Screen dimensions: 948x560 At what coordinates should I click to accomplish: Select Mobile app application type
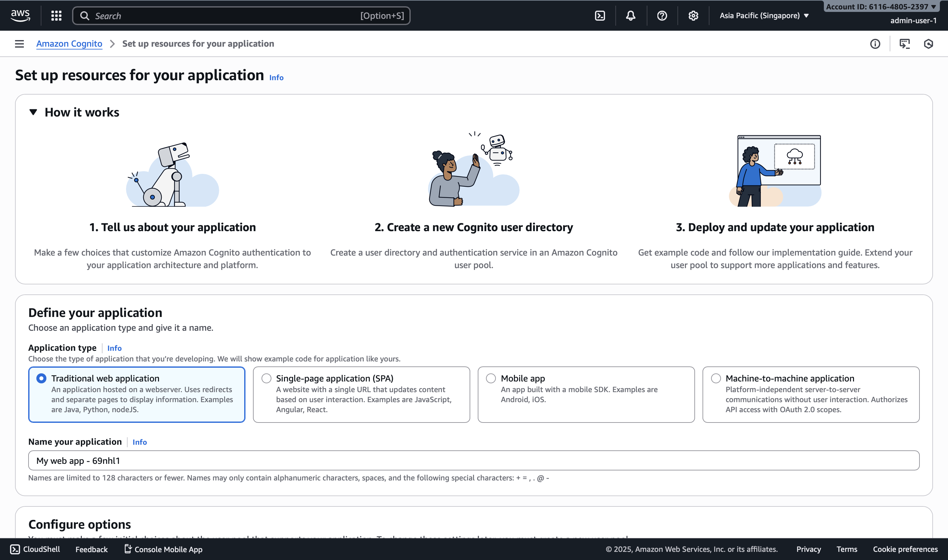click(x=491, y=378)
